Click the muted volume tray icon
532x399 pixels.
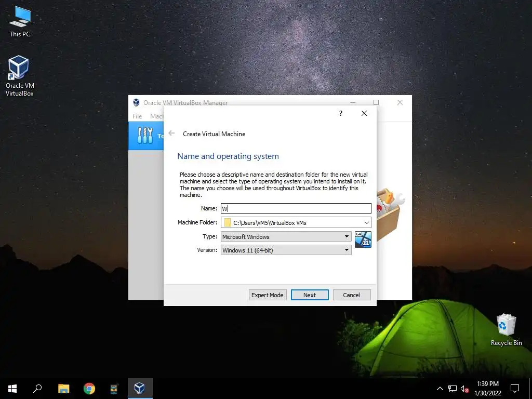(464, 389)
